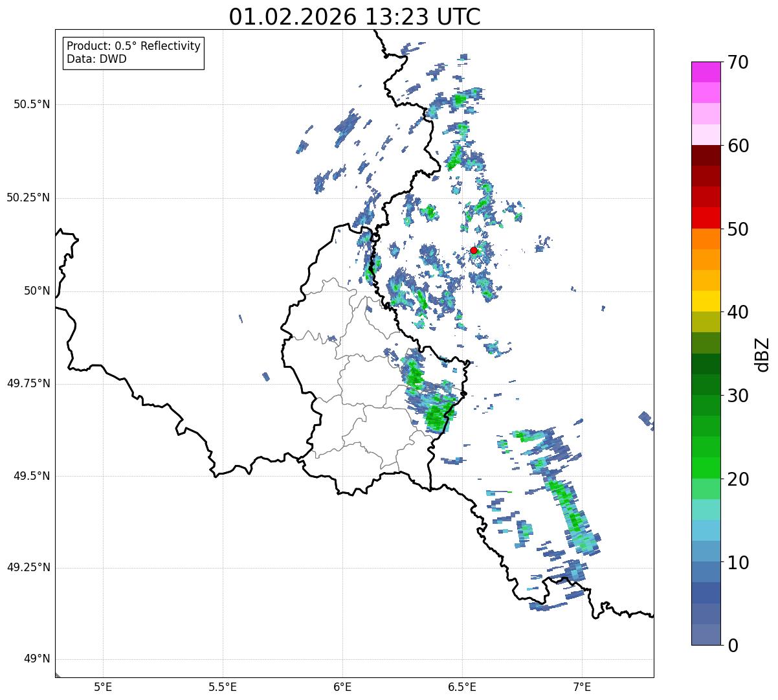Click the title "01.02.2026 13:23 UTC"
Image resolution: width=778 pixels, height=700 pixels.
click(x=355, y=17)
